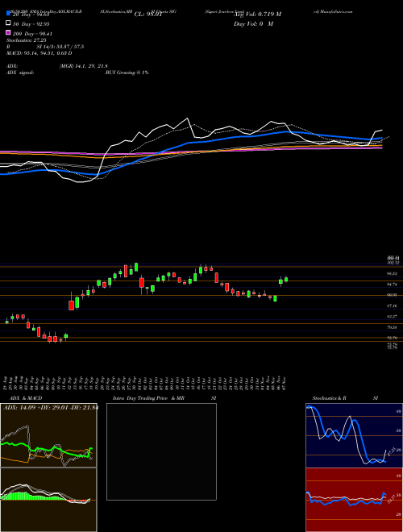The width and height of the screenshot is (403, 532).
Task: Click the Intra Day Trading Price & MRSI title
Action: pos(164,398)
